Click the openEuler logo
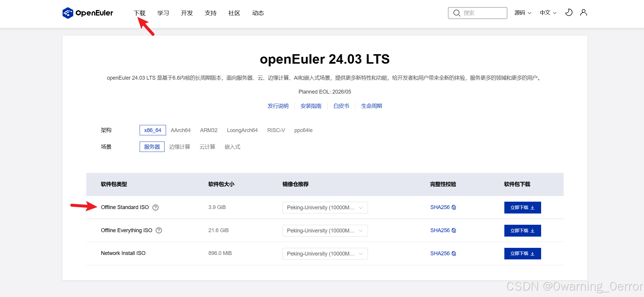644x297 pixels. tap(87, 13)
